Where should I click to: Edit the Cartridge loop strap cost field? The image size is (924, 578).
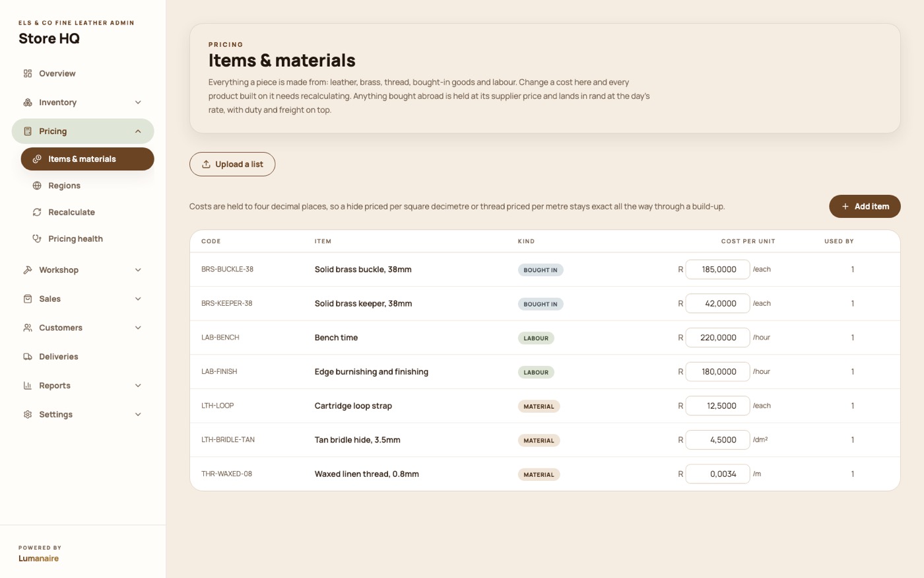(x=717, y=406)
